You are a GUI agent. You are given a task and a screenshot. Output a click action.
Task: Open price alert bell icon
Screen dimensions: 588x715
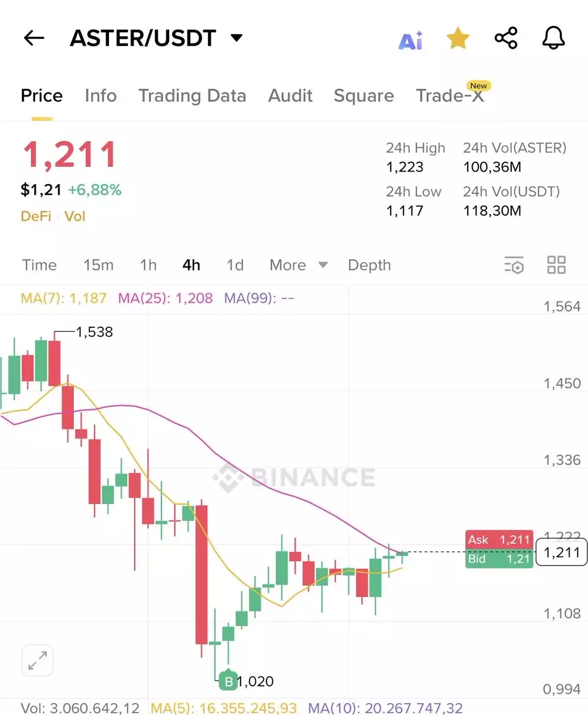pos(553,39)
